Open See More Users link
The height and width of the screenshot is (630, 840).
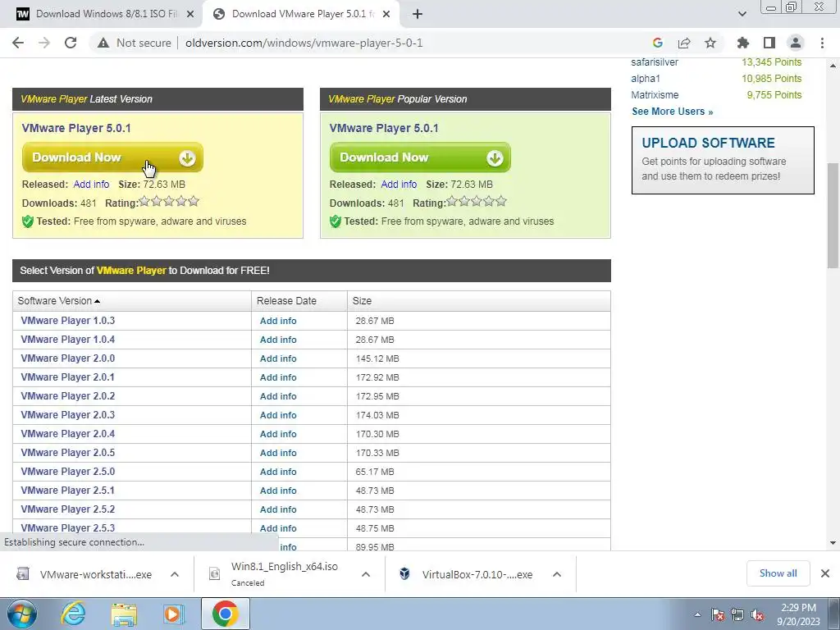click(x=673, y=112)
